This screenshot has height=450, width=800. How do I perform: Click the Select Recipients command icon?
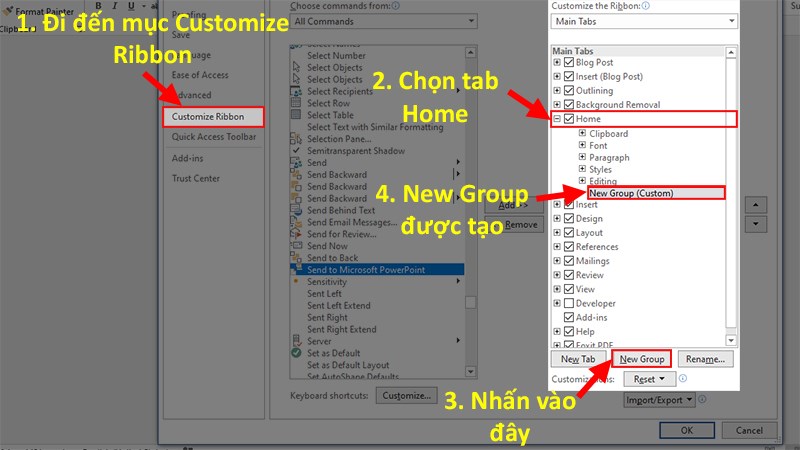coord(296,91)
